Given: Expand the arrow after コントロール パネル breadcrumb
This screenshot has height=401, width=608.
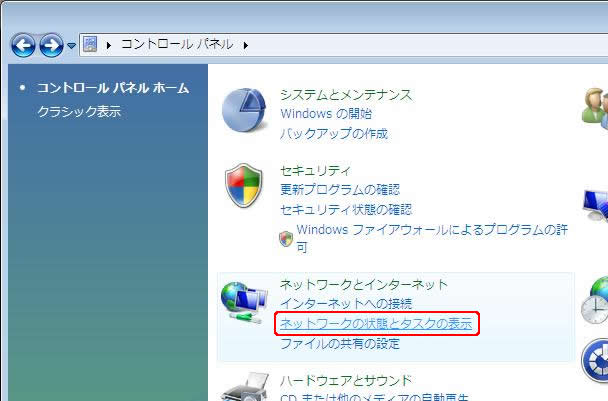Looking at the screenshot, I should [x=245, y=45].
